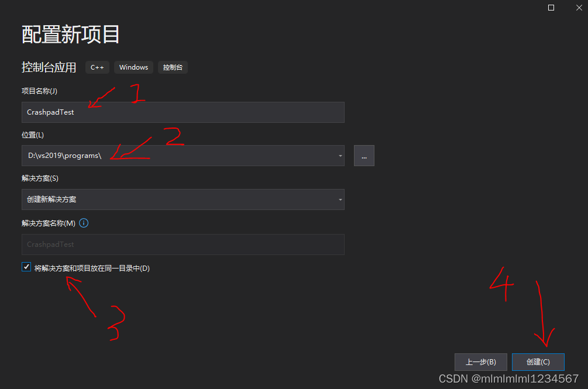Click the 解决方案(S) label

(40, 178)
